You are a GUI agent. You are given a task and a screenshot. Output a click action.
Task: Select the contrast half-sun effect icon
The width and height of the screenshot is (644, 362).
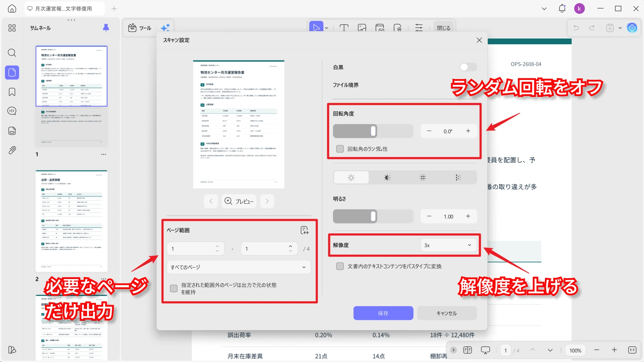(x=387, y=177)
